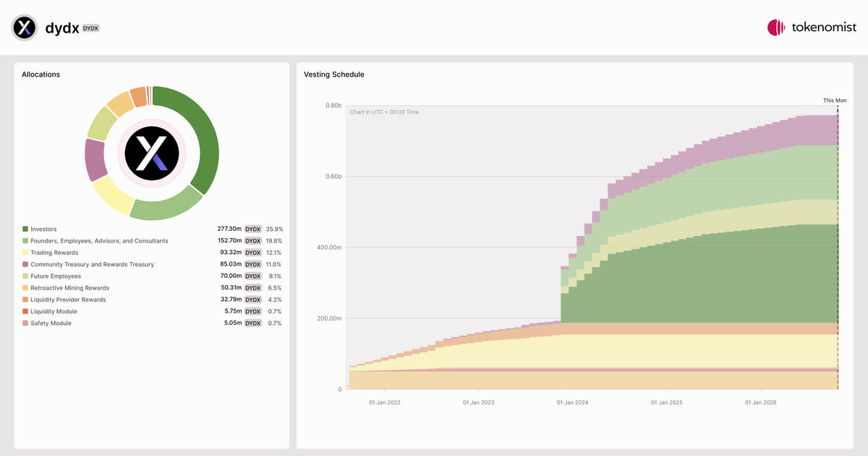Click the 19.8% percentage value
This screenshot has width=868, height=456.
coord(274,241)
